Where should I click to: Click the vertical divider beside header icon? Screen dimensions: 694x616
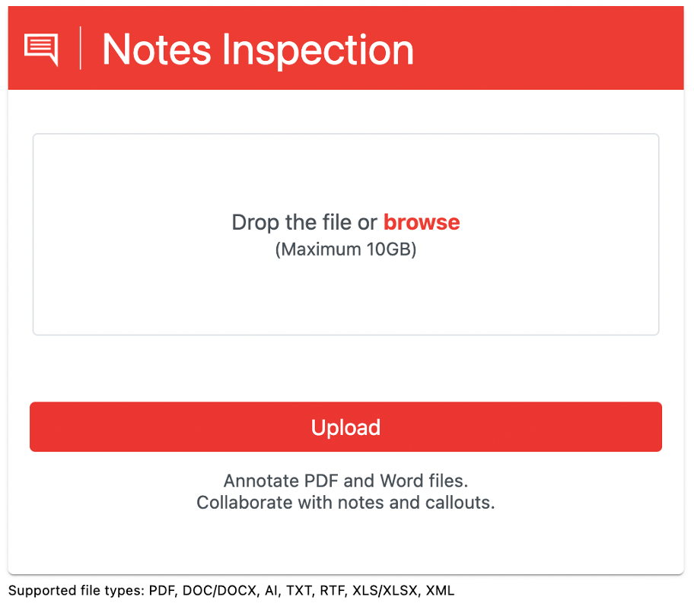(81, 49)
